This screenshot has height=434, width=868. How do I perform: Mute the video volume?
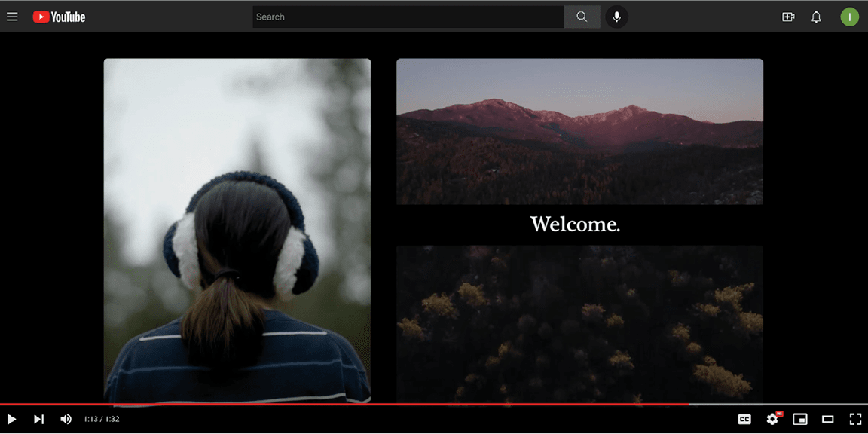pyautogui.click(x=66, y=419)
